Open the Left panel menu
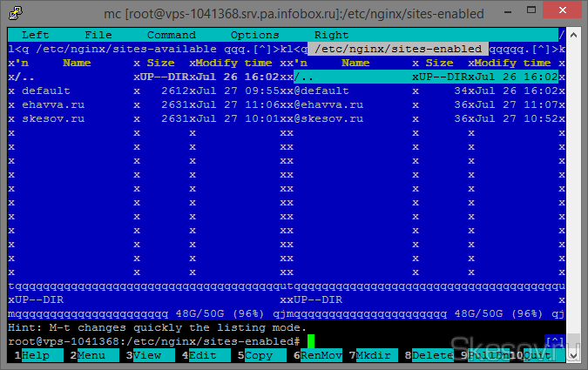 (x=35, y=35)
